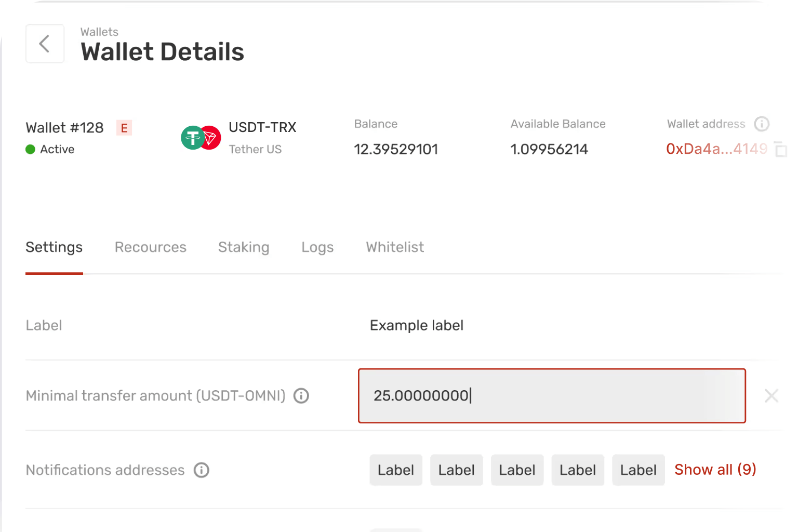Image resolution: width=798 pixels, height=532 pixels.
Task: Click the green Tether coin icon
Action: tap(191, 138)
